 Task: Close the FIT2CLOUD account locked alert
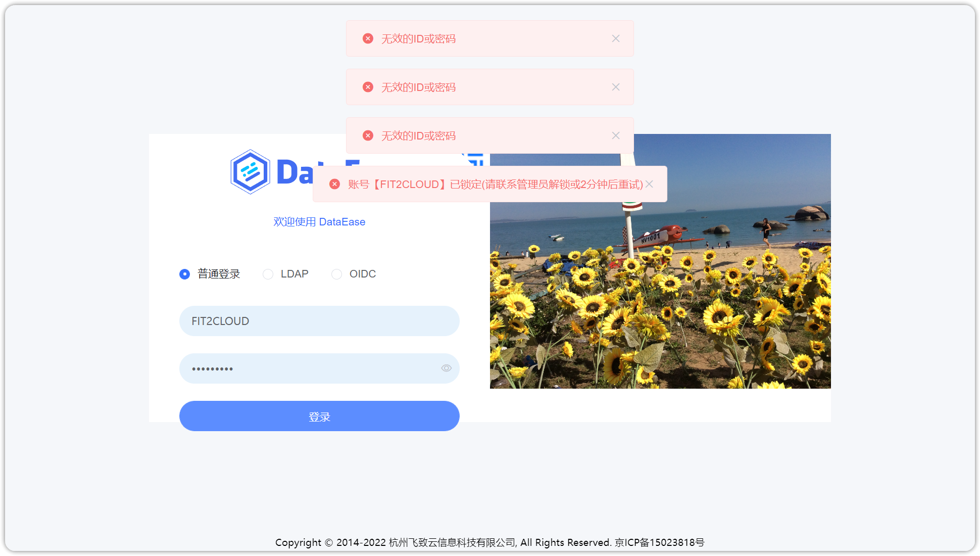coord(650,184)
